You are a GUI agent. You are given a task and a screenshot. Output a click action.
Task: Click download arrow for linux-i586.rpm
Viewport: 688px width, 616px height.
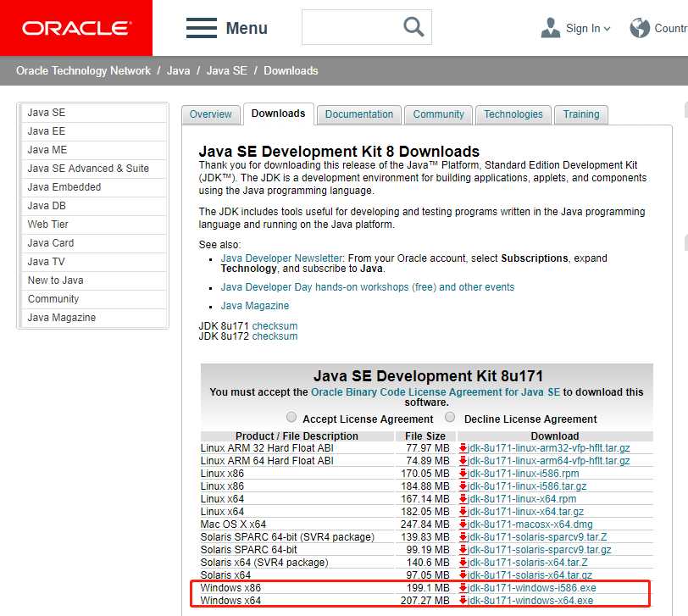point(463,474)
